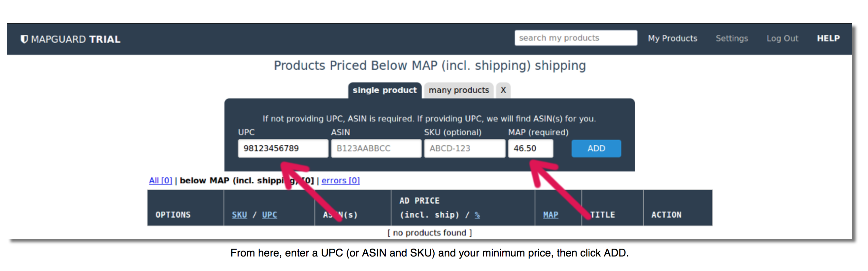
Task: Click the MAPGUARD TRIAL brand name
Action: [76, 39]
